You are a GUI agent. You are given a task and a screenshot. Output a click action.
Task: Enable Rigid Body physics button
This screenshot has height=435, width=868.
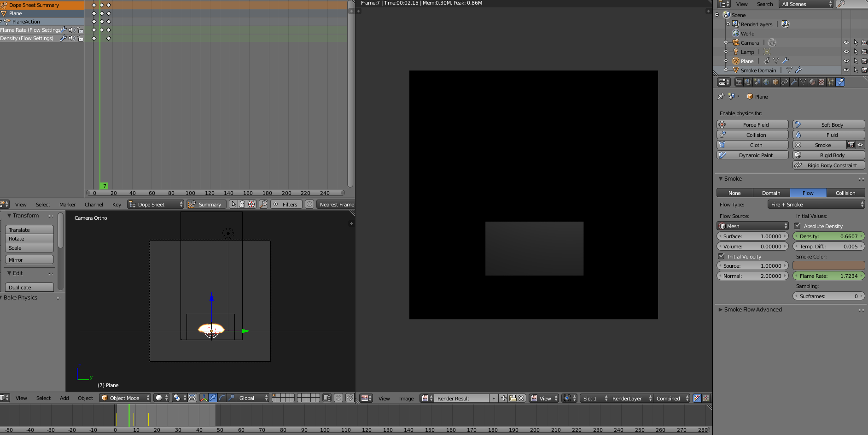[x=829, y=155]
